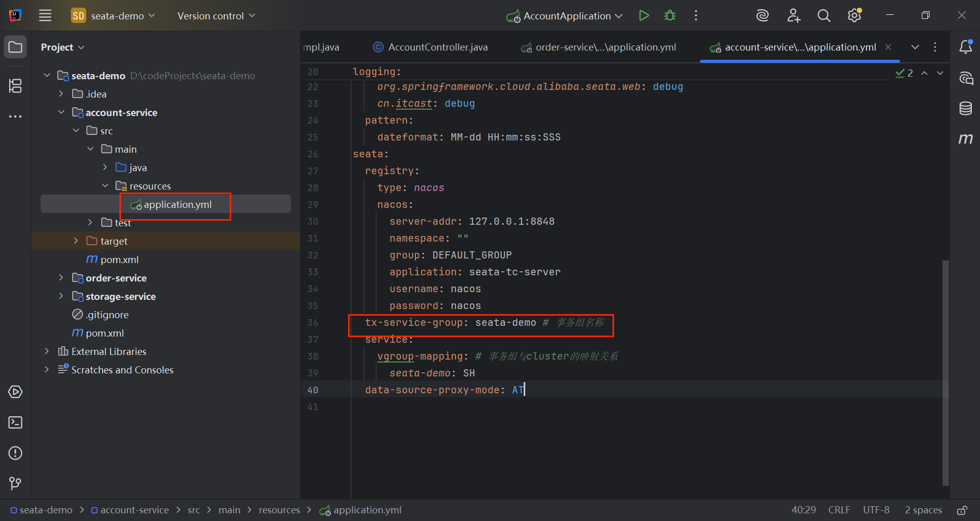Change 2 spaces indent setting
The image size is (980, 521).
tap(923, 510)
